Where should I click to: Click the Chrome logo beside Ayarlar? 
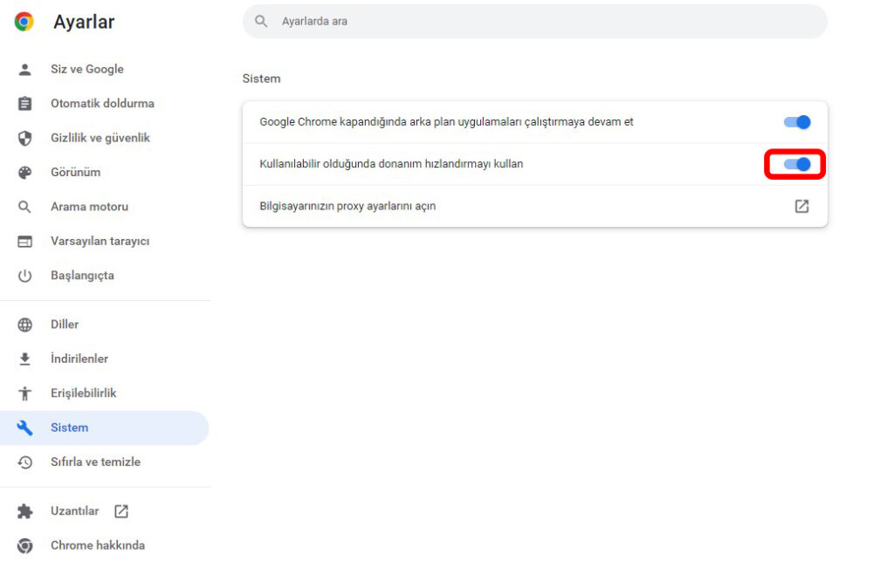pos(24,22)
